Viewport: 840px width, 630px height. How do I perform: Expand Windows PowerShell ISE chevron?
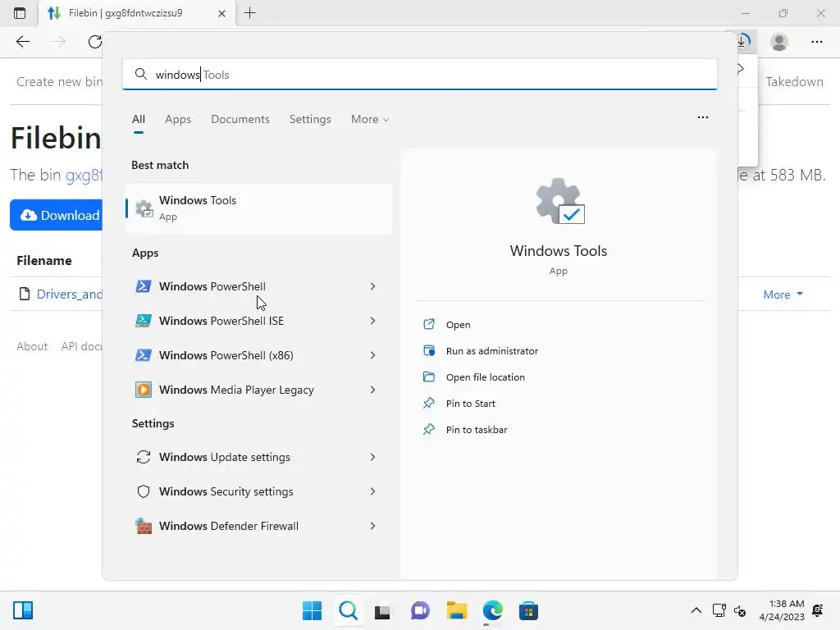(x=373, y=321)
